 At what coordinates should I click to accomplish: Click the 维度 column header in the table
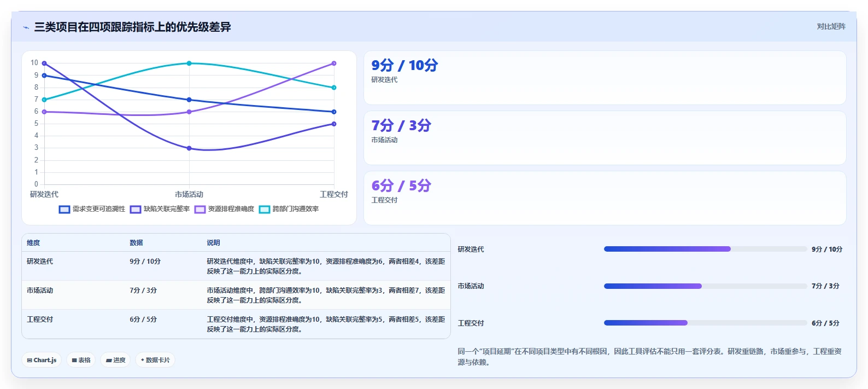pos(33,243)
